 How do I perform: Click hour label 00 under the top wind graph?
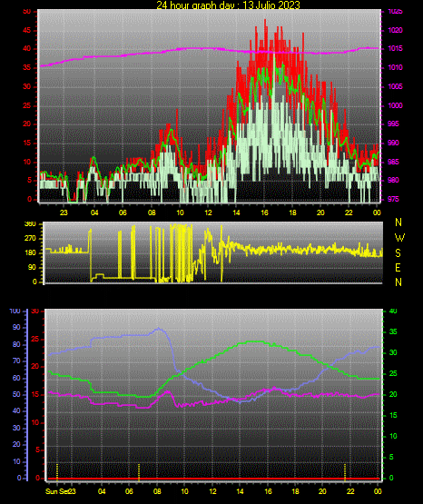click(x=377, y=212)
